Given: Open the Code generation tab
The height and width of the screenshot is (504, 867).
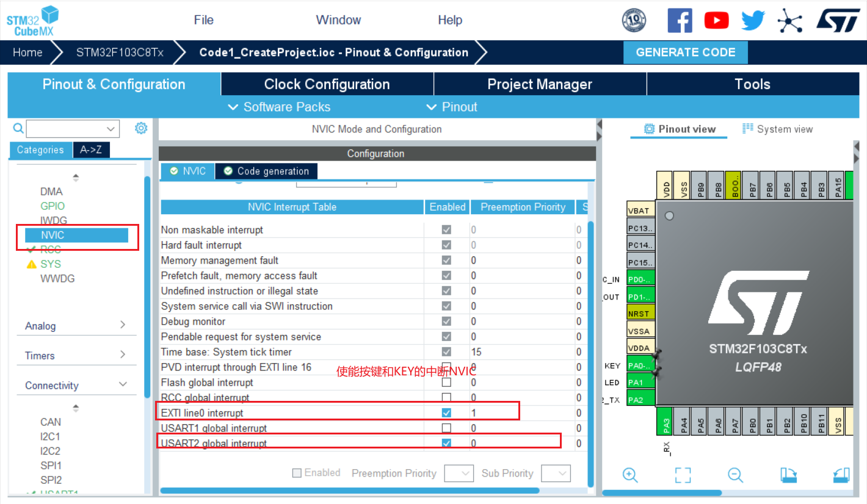Looking at the screenshot, I should (266, 171).
